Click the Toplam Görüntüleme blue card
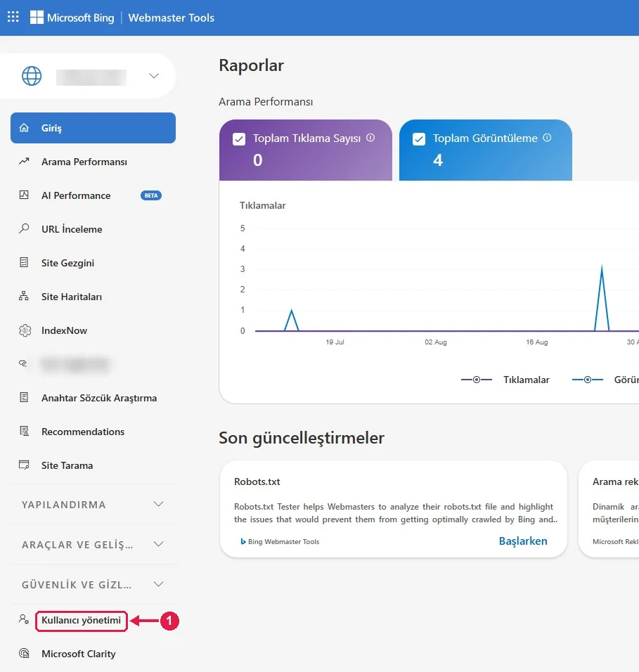The height and width of the screenshot is (672, 639). pyautogui.click(x=486, y=150)
